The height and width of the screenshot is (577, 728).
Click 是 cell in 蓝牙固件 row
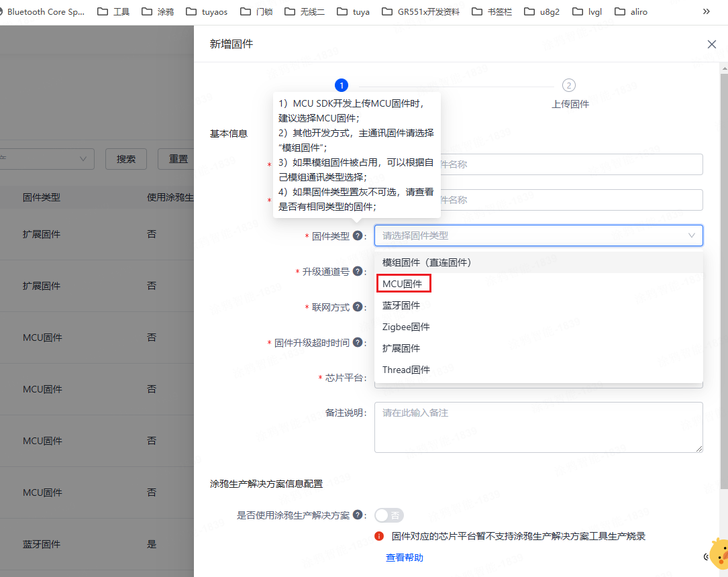(152, 544)
